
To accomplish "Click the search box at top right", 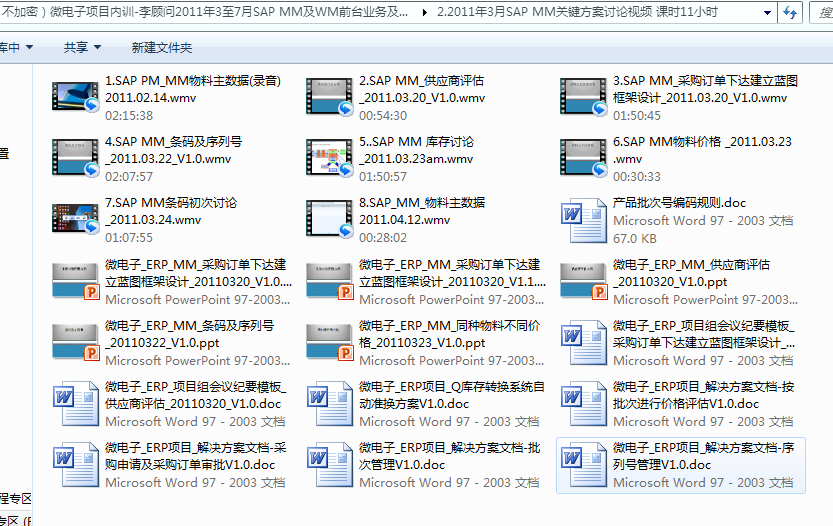I will point(821,12).
